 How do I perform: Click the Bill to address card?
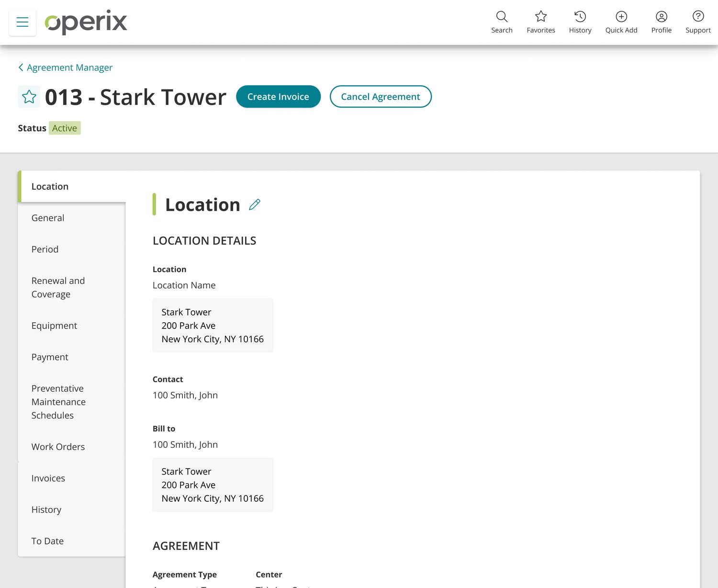pos(213,485)
